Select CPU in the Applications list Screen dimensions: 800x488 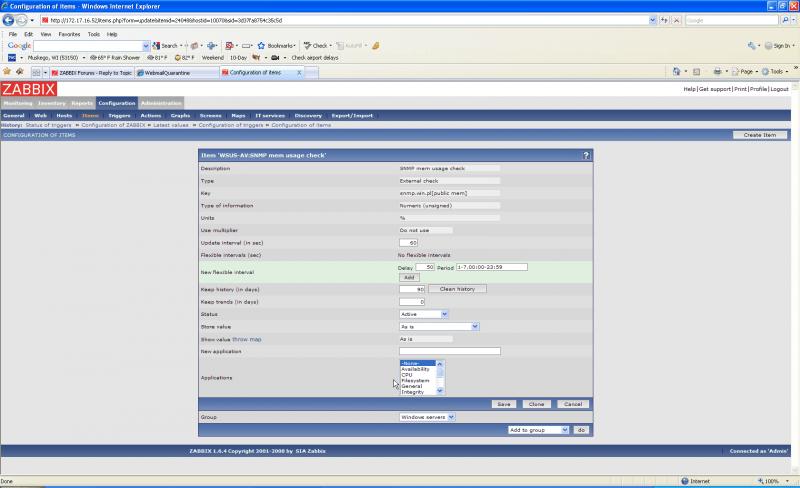click(x=407, y=374)
